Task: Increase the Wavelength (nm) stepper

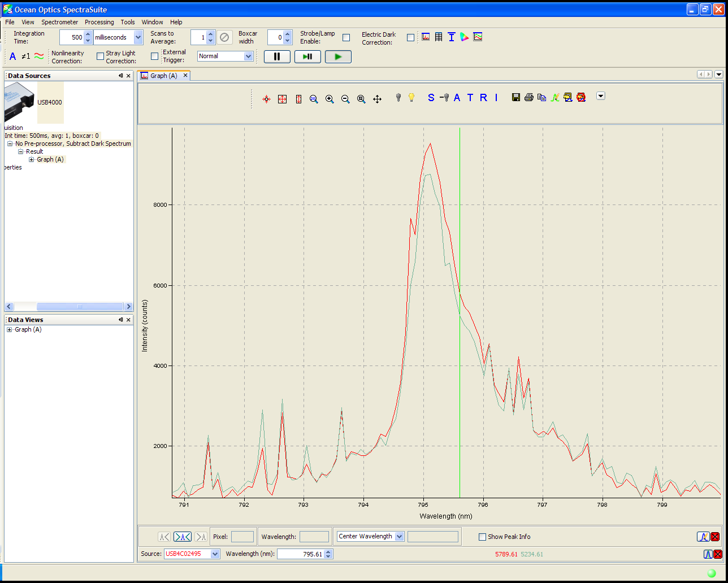Action: click(x=328, y=551)
